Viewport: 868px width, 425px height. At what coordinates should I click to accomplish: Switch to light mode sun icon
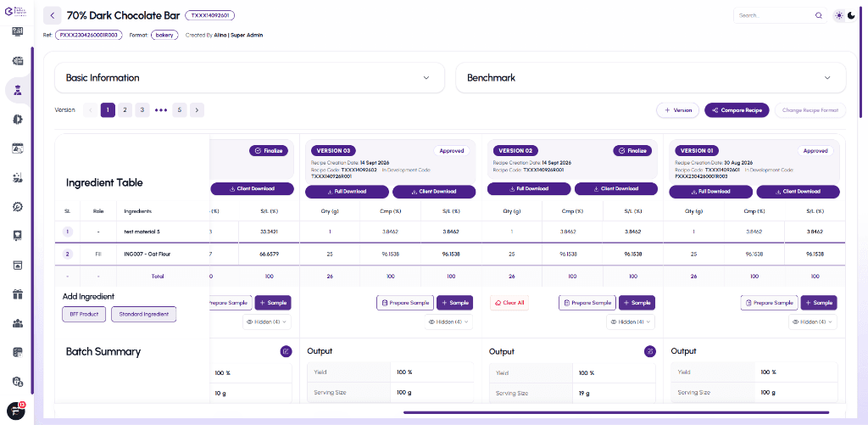[839, 15]
